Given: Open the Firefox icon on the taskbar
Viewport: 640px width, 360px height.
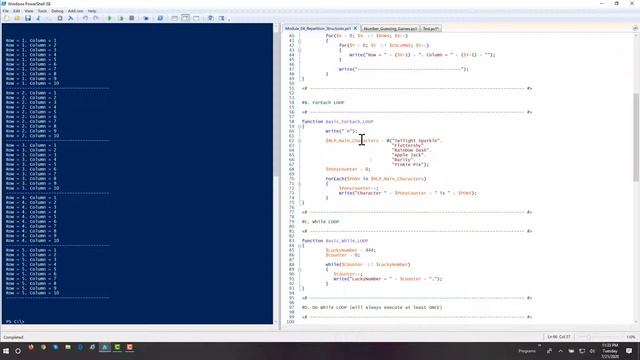Looking at the screenshot, I should click(x=31, y=347).
